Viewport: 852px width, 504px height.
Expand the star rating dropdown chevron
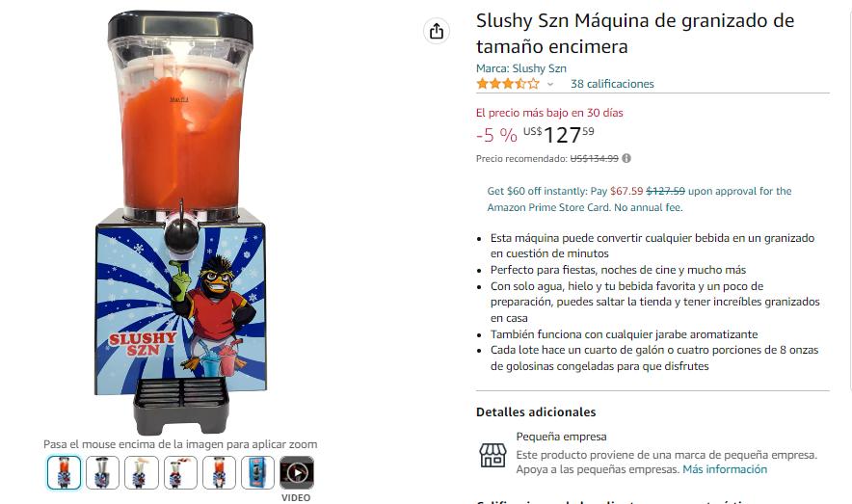click(x=550, y=84)
